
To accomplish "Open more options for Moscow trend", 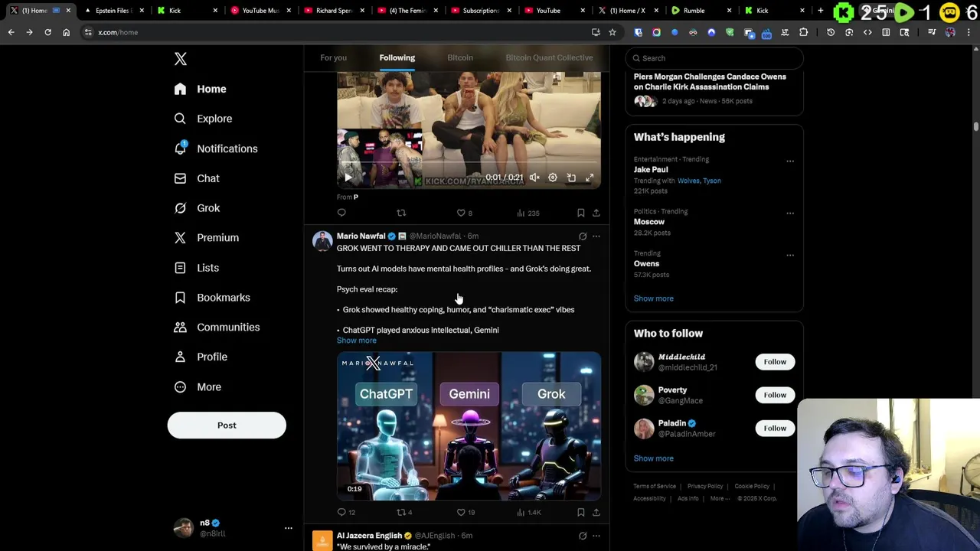I will (x=790, y=214).
